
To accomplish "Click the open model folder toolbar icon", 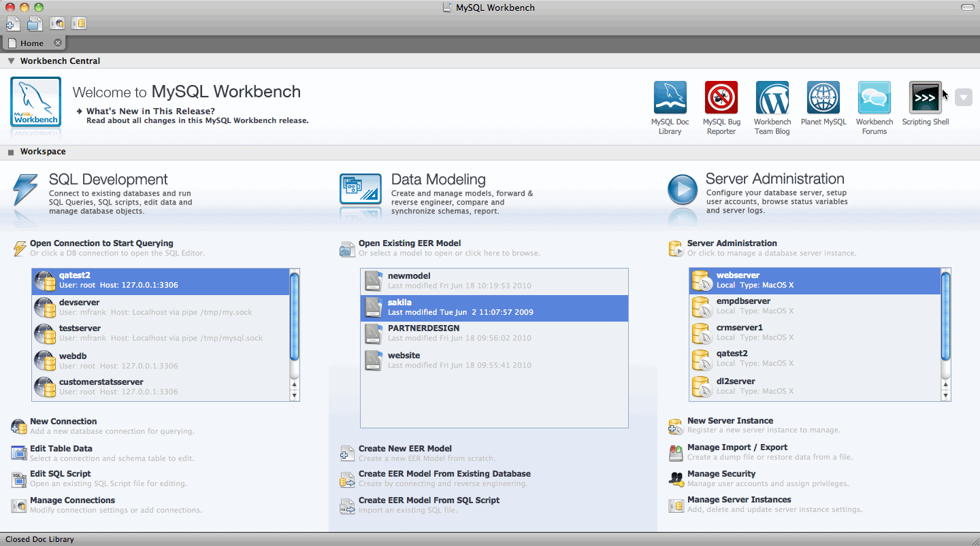I will click(35, 24).
